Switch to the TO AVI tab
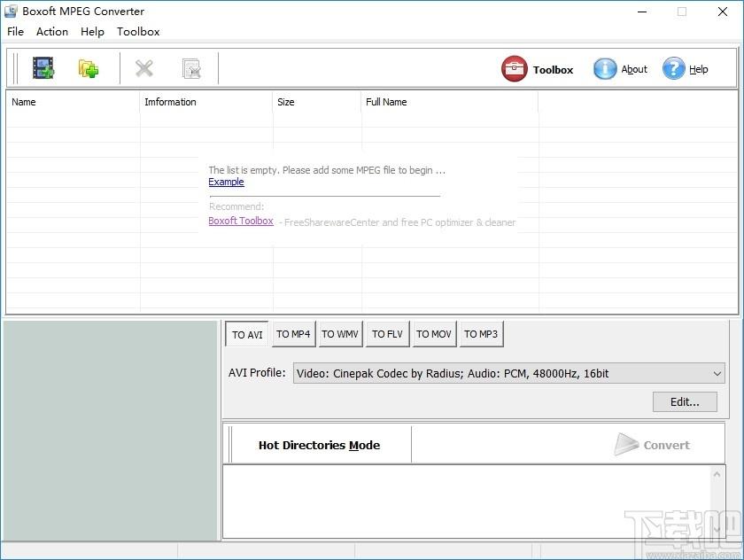This screenshot has height=560, width=744. click(247, 335)
